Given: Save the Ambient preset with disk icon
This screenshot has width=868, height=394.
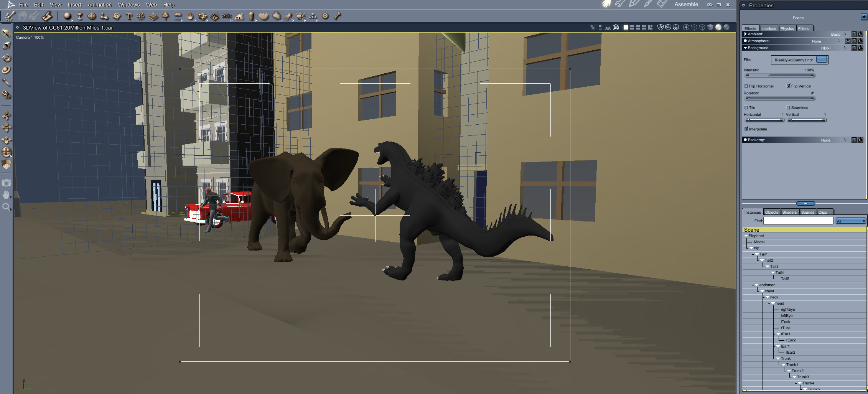Looking at the screenshot, I should [x=854, y=34].
